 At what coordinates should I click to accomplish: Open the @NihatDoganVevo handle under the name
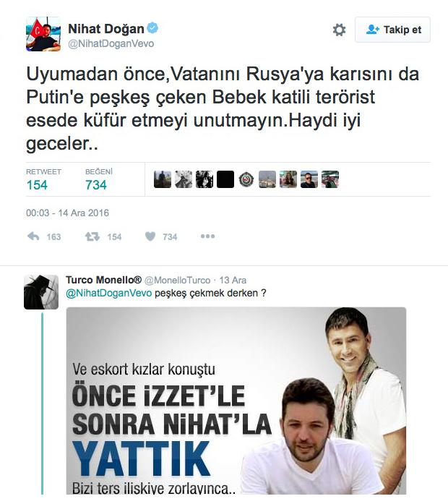click(x=111, y=43)
